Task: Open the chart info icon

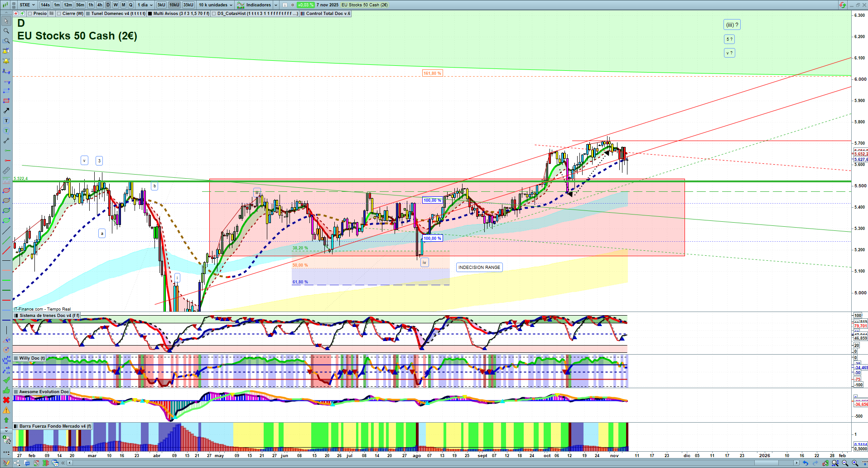Action: pyautogui.click(x=285, y=5)
